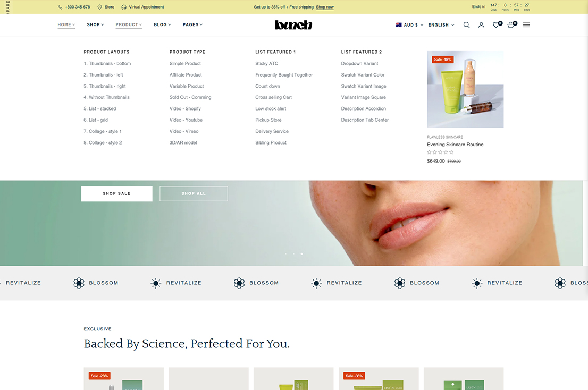The width and height of the screenshot is (588, 390).
Task: Click the user account icon
Action: (481, 25)
